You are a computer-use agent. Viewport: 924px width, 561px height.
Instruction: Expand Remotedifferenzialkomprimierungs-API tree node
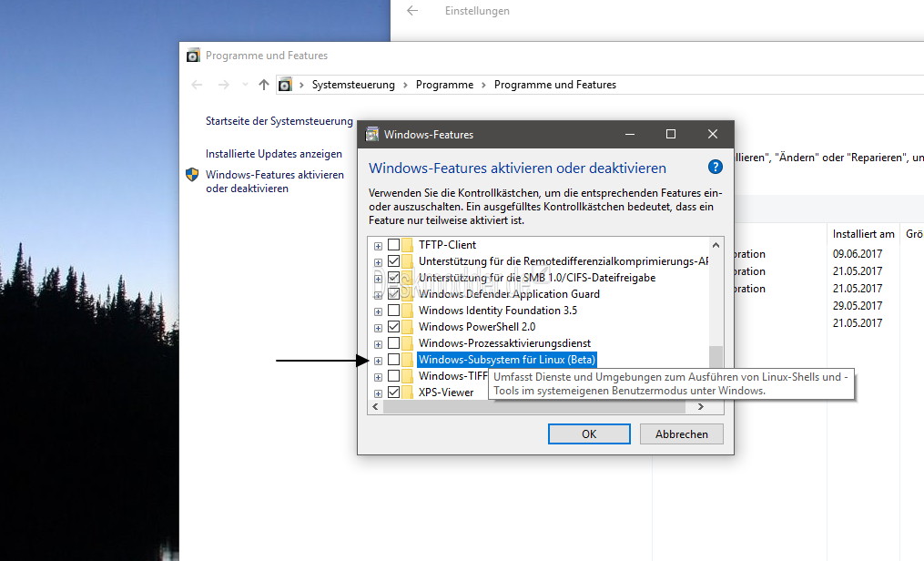click(x=379, y=262)
